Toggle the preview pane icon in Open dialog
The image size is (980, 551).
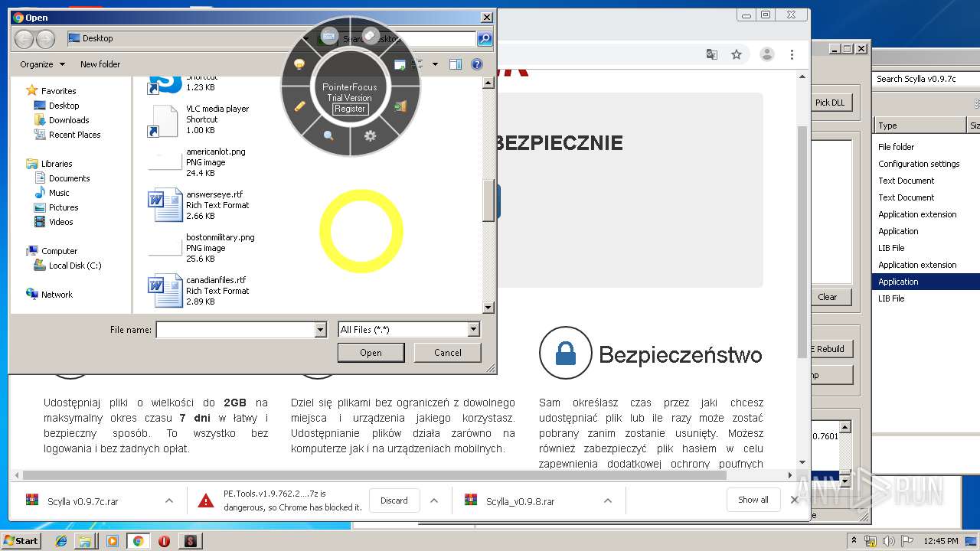(x=456, y=64)
